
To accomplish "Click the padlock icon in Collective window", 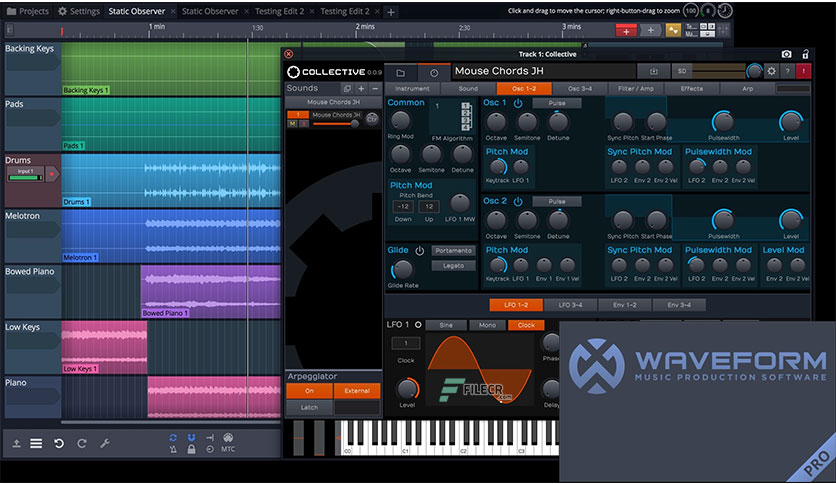I will tap(806, 54).
